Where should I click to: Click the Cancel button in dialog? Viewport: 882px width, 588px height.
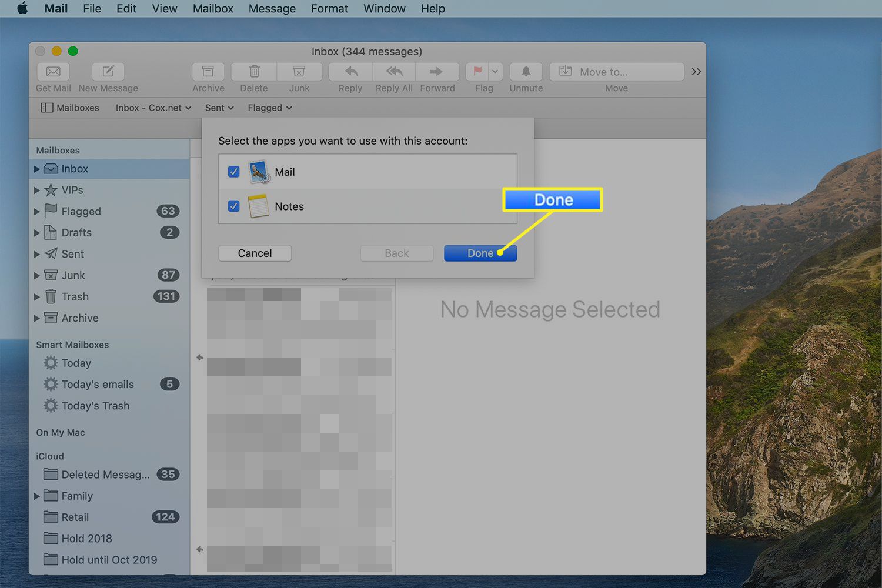[x=255, y=253]
